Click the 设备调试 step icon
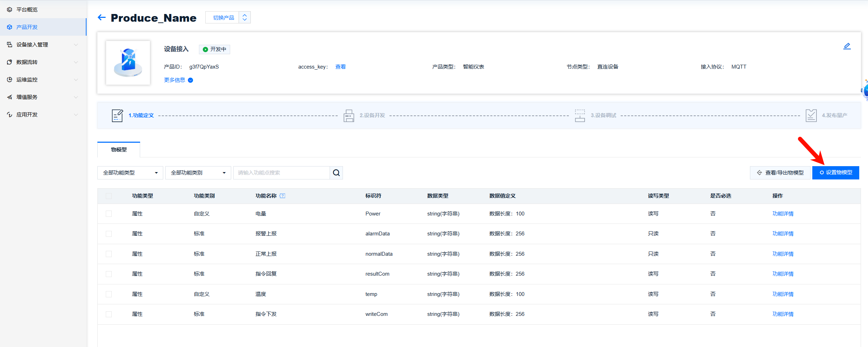 pyautogui.click(x=580, y=115)
